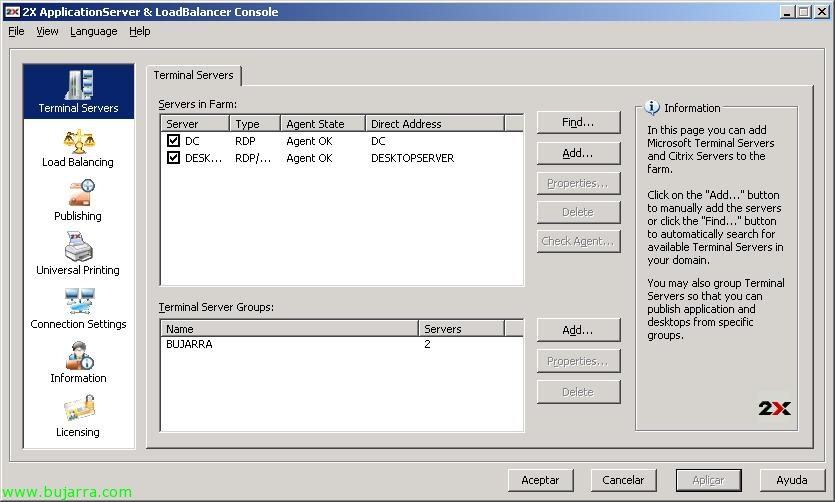Click the Ayuda button
835x502 pixels.
(x=792, y=480)
